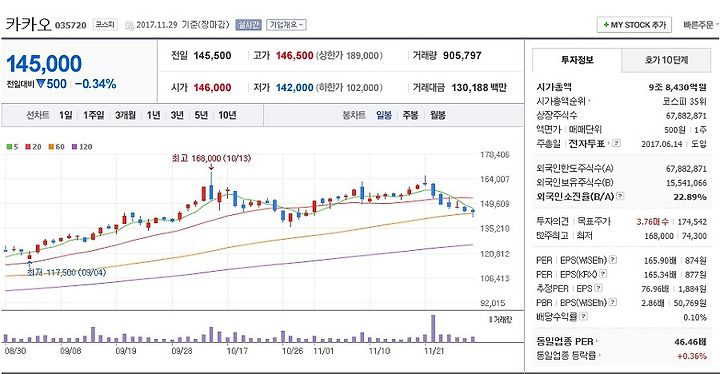Click the 동일업종 등락률 link
Screen dimensions: 720x374
(566, 356)
